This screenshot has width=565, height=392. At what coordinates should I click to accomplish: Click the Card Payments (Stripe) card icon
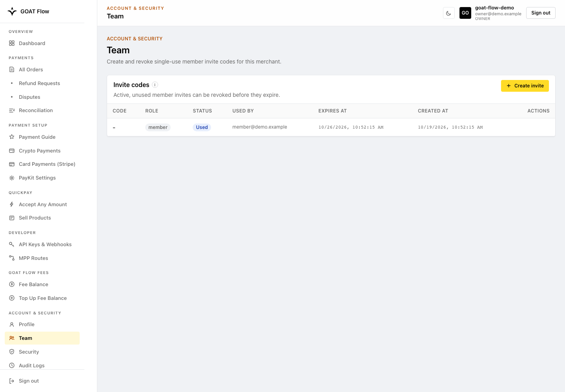tap(12, 164)
